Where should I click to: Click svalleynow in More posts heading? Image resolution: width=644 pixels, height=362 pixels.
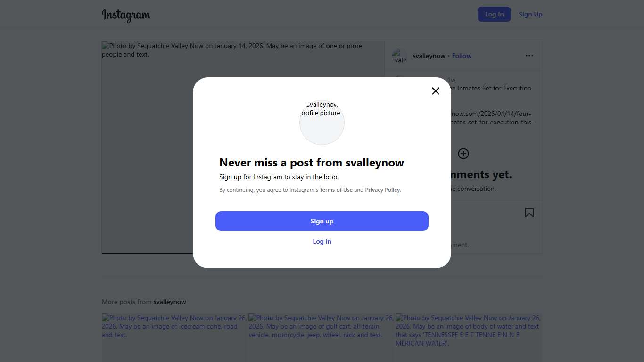click(170, 302)
